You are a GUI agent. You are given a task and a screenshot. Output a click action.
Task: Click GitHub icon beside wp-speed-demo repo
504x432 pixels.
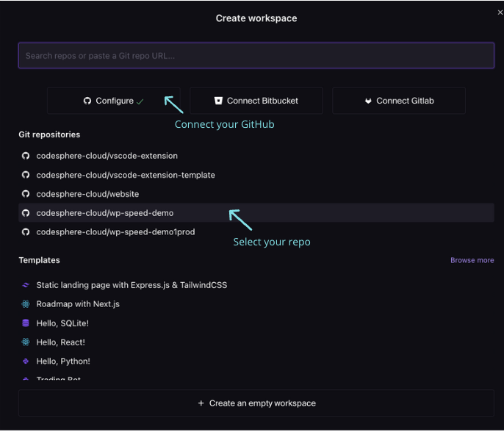[x=26, y=213]
